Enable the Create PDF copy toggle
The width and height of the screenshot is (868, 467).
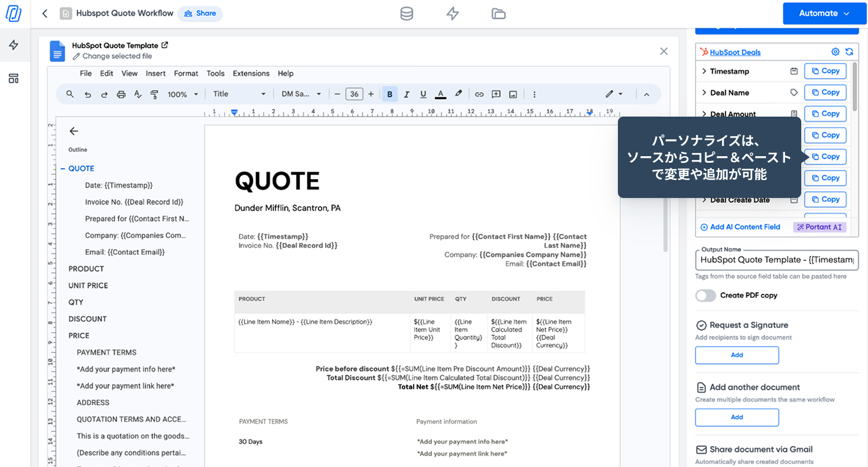(706, 295)
